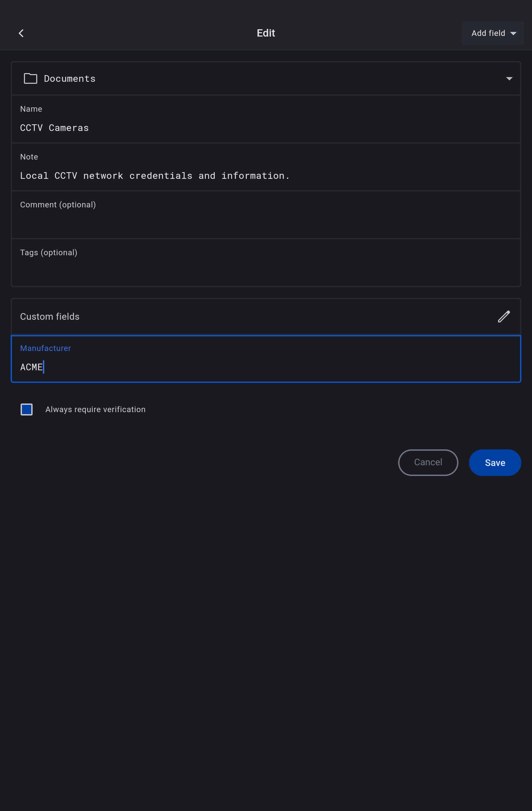Click the Custom fields section header

[x=50, y=316]
